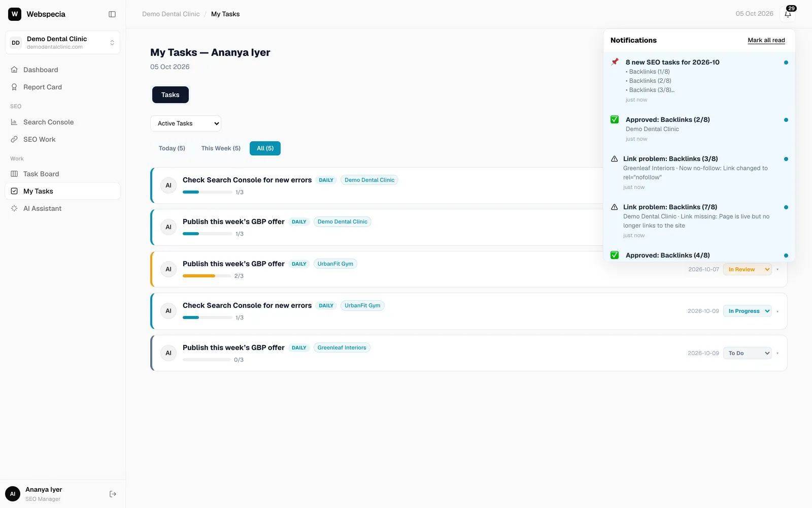This screenshot has width=812, height=508.
Task: Click Demo Dental Clinic tag on Search Console task
Action: [369, 180]
